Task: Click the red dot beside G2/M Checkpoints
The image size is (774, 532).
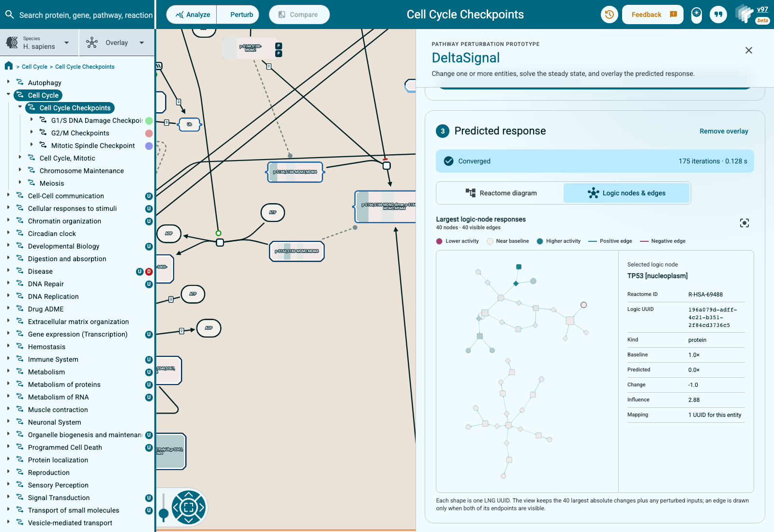Action: [149, 133]
